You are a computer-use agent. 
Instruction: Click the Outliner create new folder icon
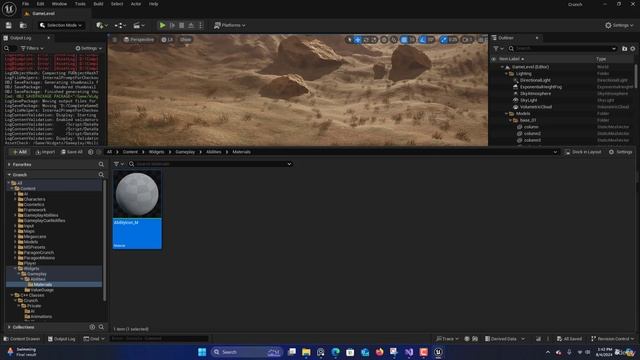[x=624, y=49]
